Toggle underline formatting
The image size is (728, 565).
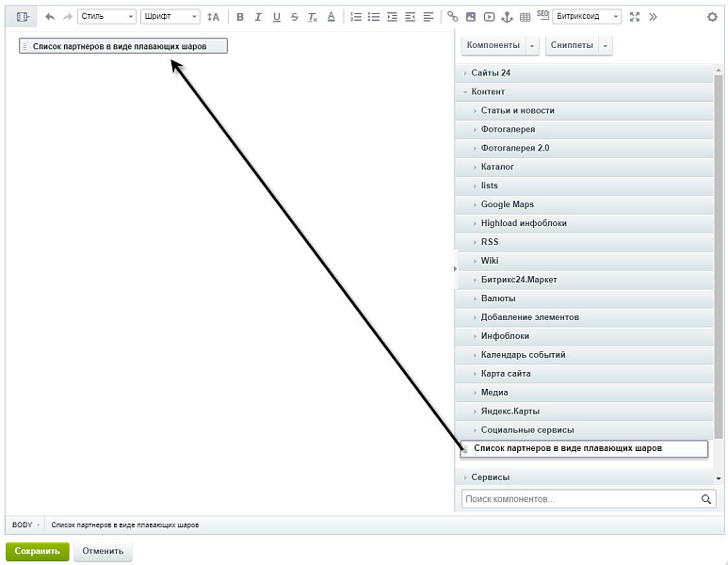[x=276, y=17]
